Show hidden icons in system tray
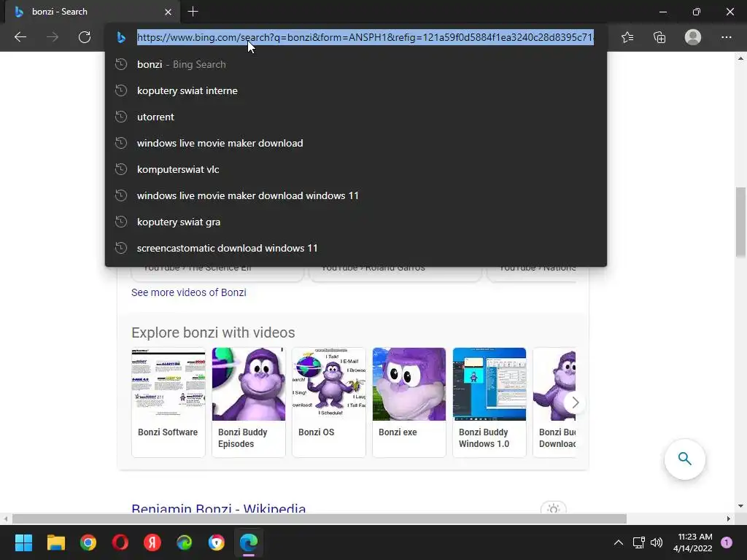 pyautogui.click(x=619, y=542)
